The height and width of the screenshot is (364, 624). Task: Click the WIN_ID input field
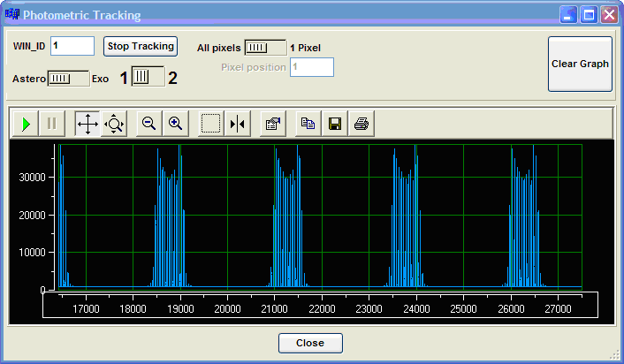72,46
